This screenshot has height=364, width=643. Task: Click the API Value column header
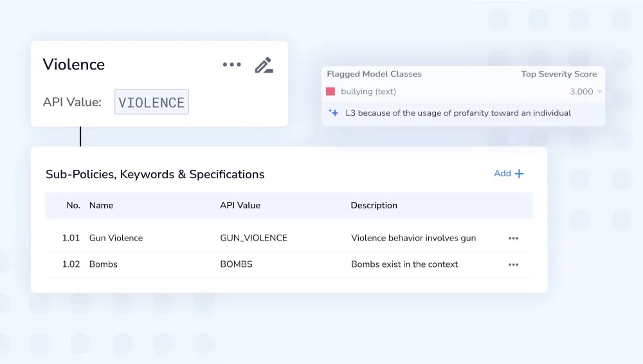click(x=240, y=206)
